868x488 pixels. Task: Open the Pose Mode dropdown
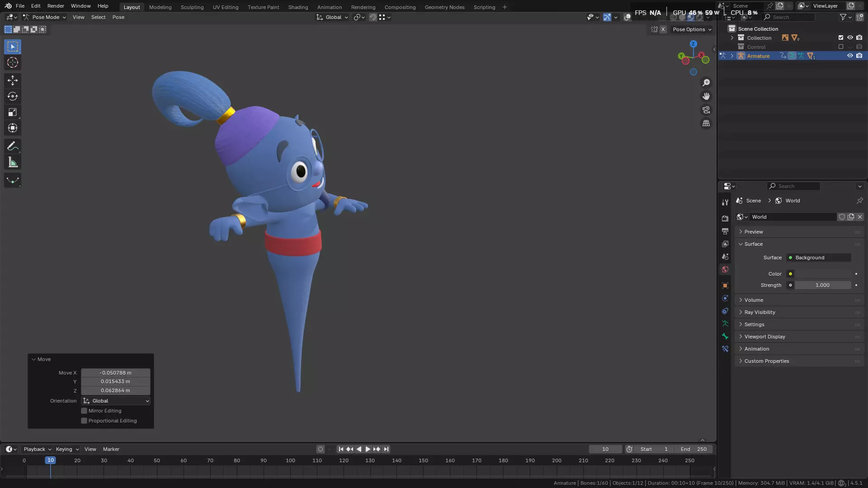click(45, 17)
